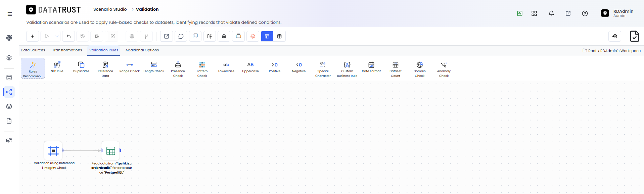
Task: Click the export arrow toolbar button
Action: pos(167,36)
